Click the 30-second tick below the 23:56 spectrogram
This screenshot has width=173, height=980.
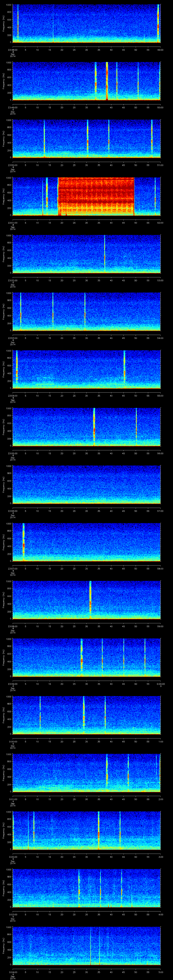(x=87, y=511)
